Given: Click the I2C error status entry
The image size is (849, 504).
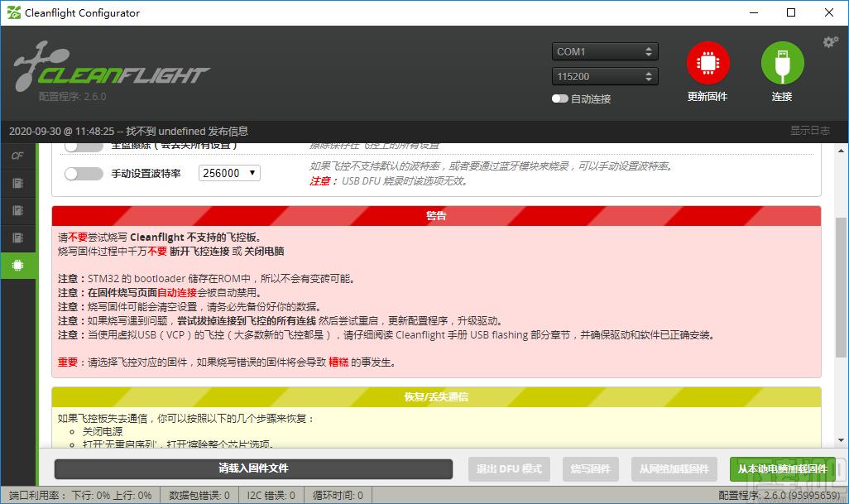Looking at the screenshot, I should click(271, 496).
